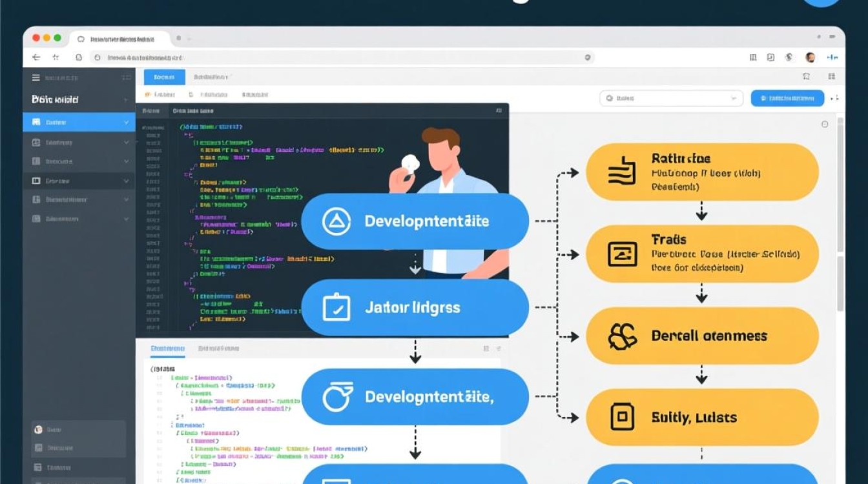
Task: Click the icon on the yellow Frats node
Action: (623, 254)
